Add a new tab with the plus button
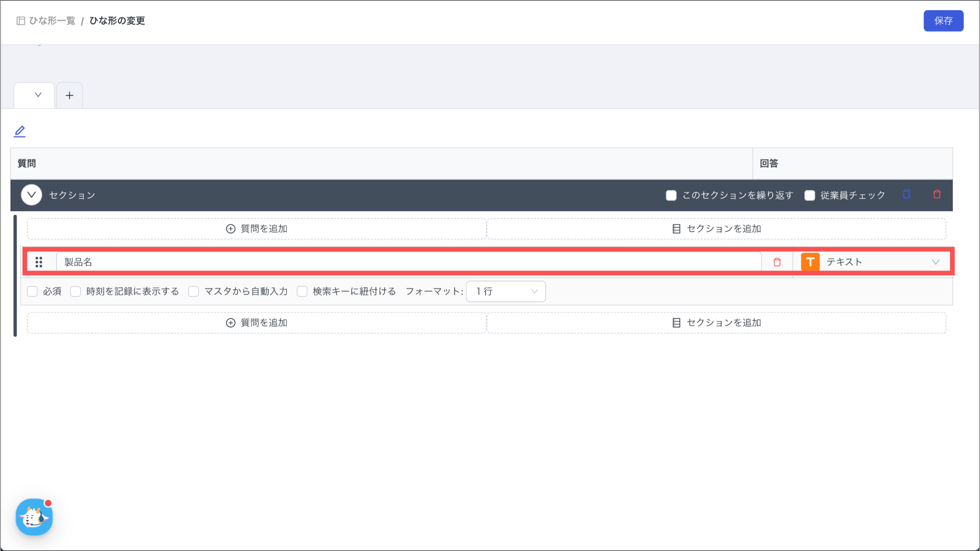The width and height of the screenshot is (980, 551). coord(69,95)
